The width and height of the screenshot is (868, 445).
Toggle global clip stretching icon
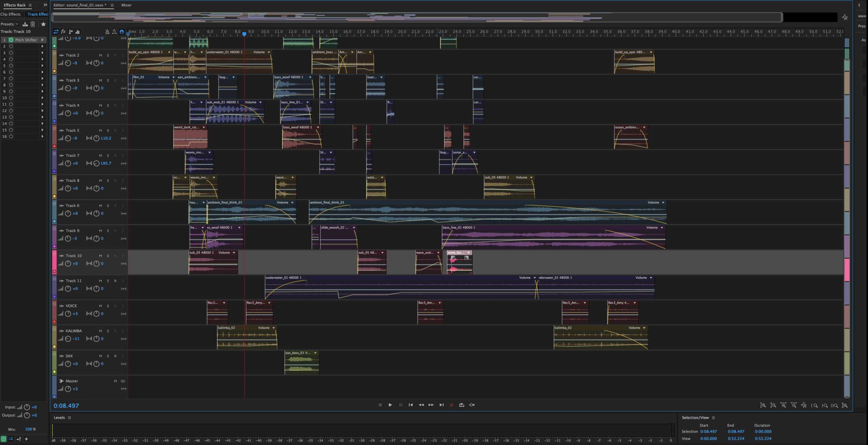(114, 32)
